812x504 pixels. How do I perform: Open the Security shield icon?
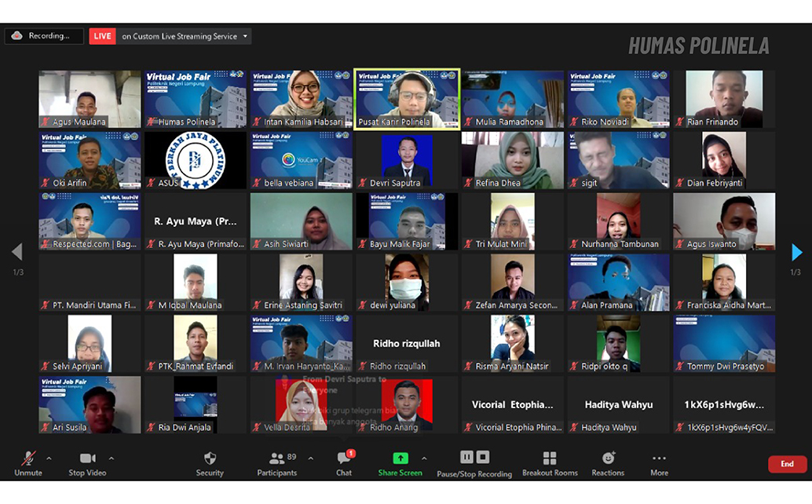[x=210, y=458]
